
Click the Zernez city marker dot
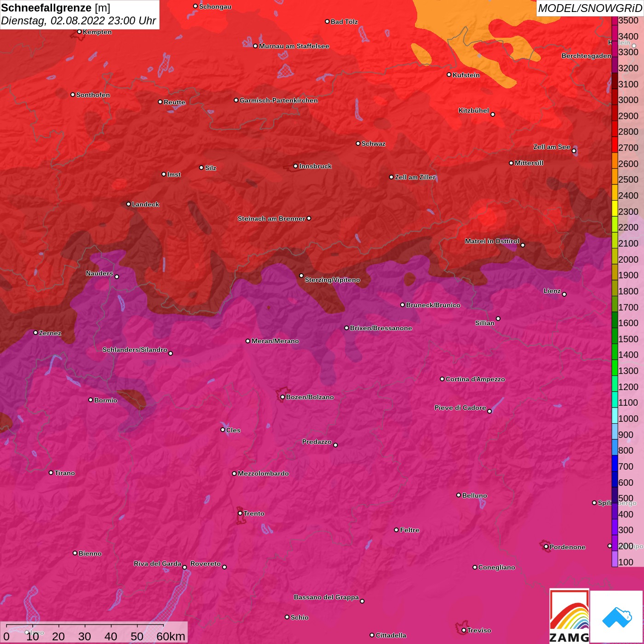[35, 333]
